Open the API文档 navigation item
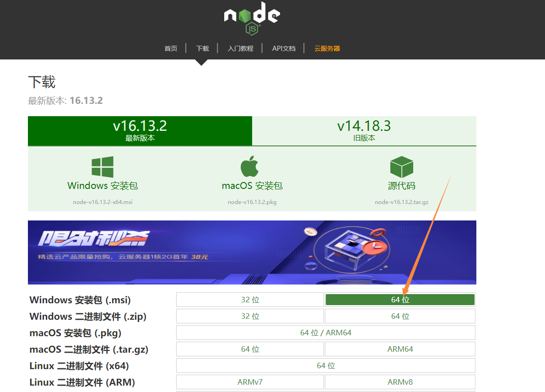The width and height of the screenshot is (545, 392). (284, 48)
